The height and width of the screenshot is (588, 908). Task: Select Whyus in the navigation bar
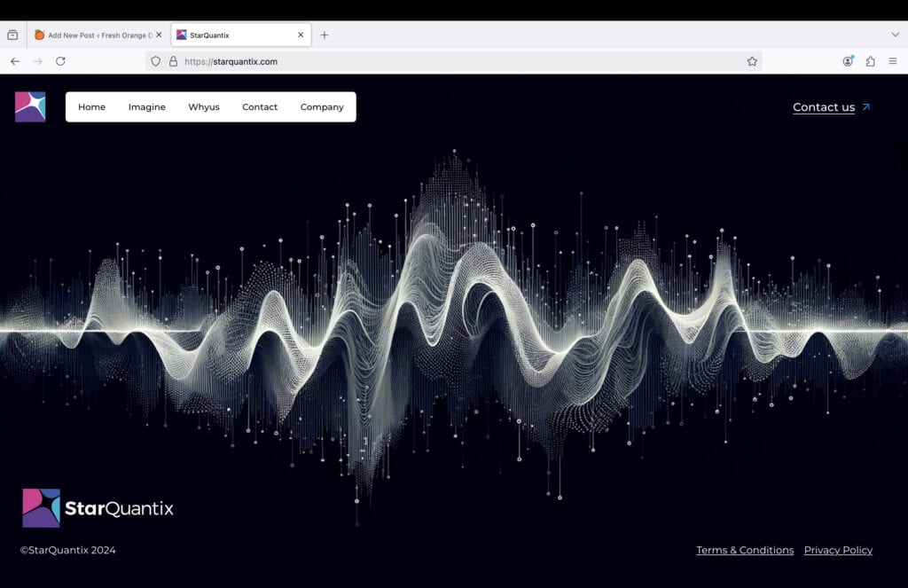(x=203, y=107)
